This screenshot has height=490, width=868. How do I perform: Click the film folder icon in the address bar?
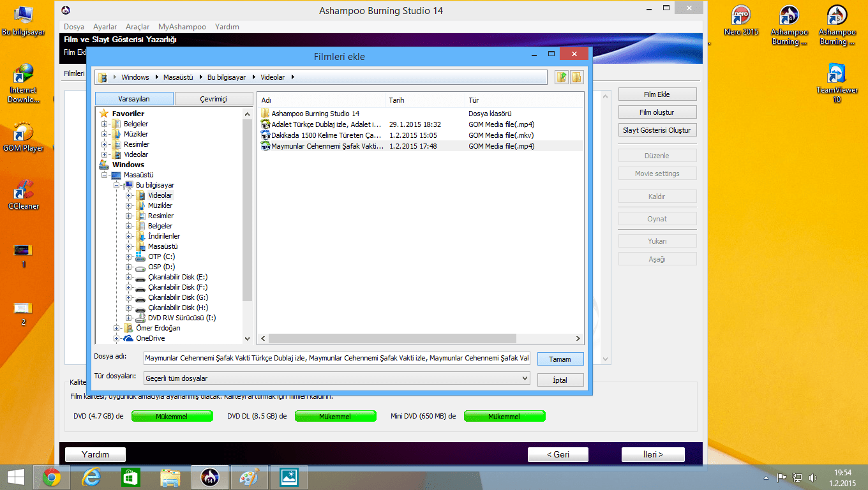103,77
